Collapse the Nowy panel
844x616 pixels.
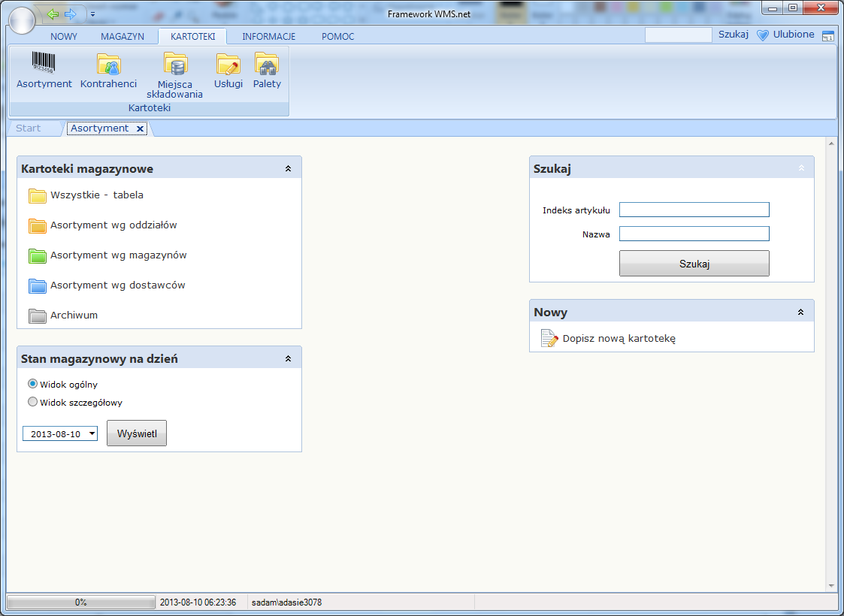[800, 312]
